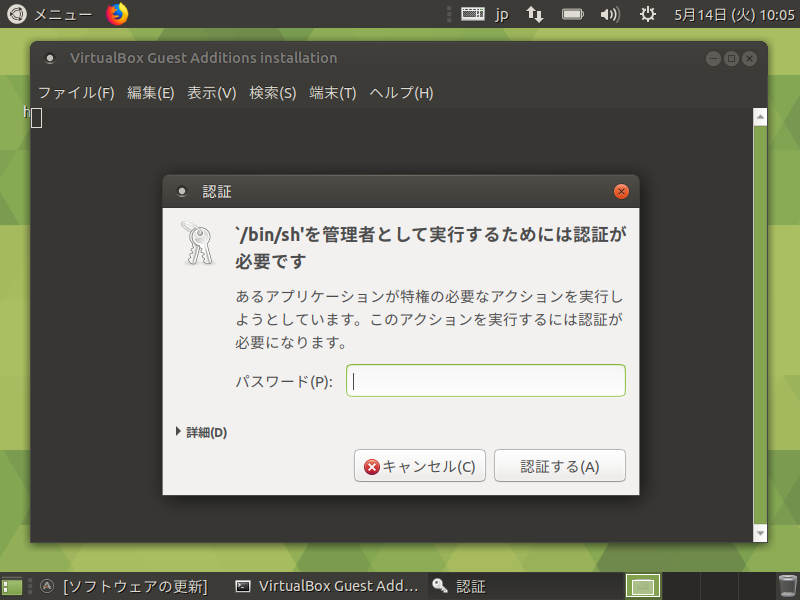Open the 編集(E) menu in terminal
The width and height of the screenshot is (800, 600).
[x=151, y=93]
